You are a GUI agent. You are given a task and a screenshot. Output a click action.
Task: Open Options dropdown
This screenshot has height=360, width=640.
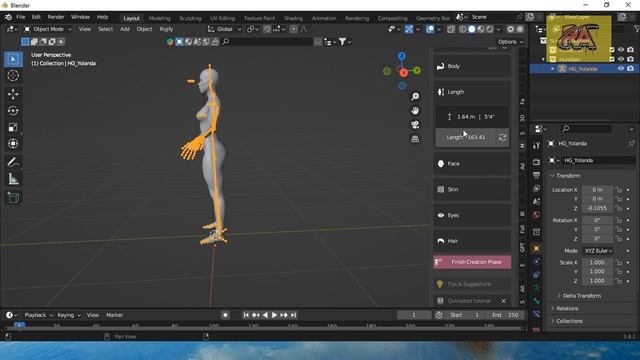510,42
